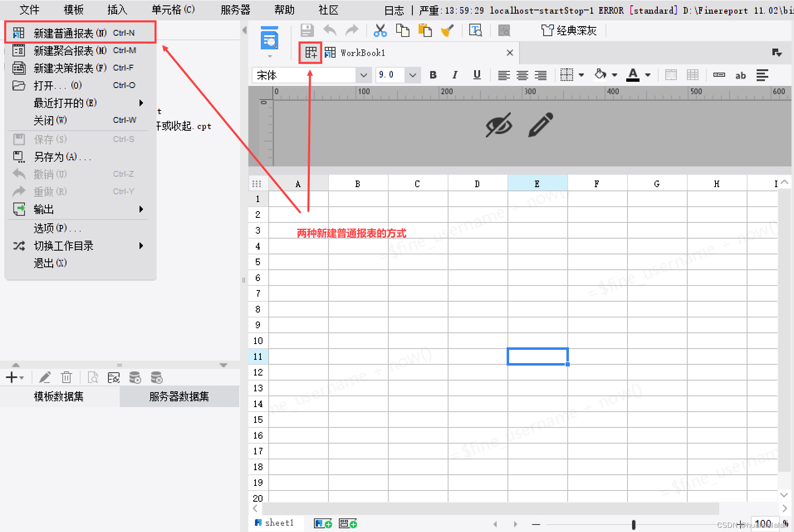
Task: Open the font size 9.0 dropdown
Action: point(413,75)
